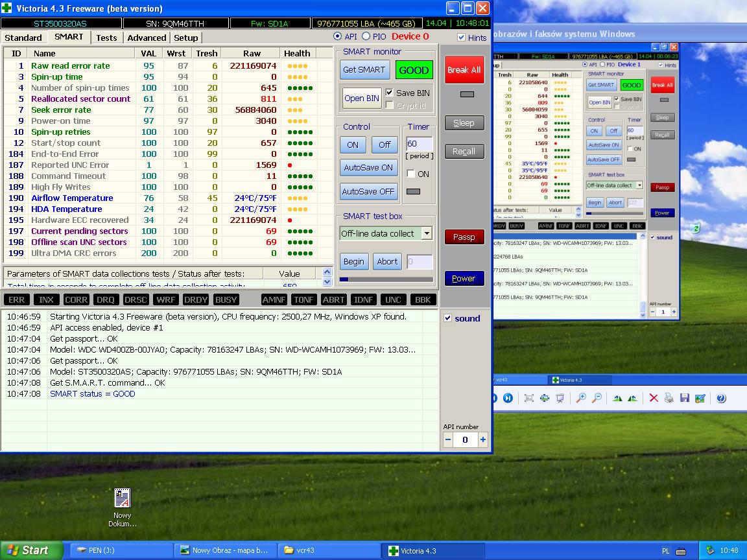The image size is (747, 560).
Task: Open PEN (J:) taskbar item
Action: click(x=121, y=550)
